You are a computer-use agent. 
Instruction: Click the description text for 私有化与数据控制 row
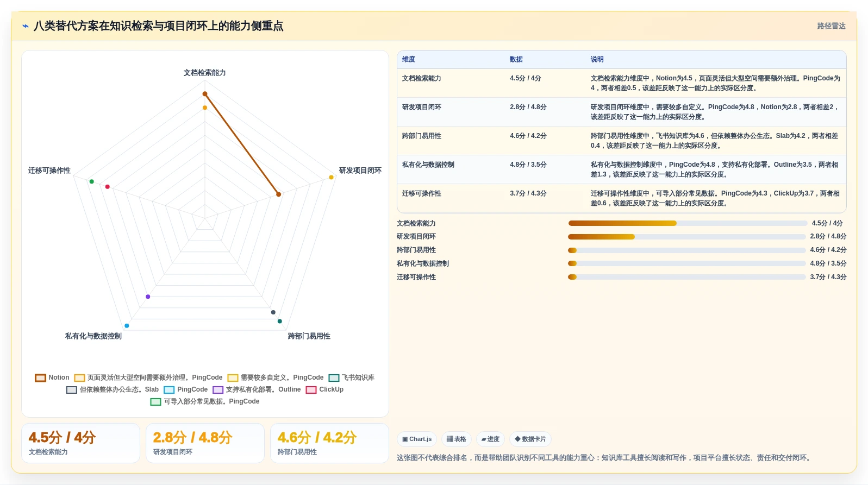(715, 169)
